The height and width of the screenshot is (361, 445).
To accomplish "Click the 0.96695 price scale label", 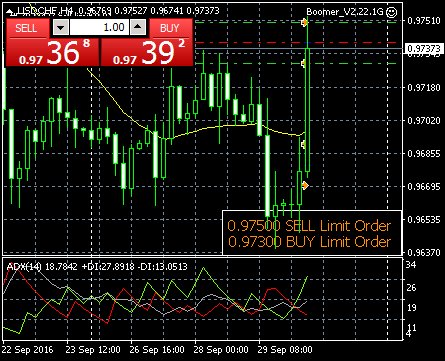I will [x=424, y=186].
